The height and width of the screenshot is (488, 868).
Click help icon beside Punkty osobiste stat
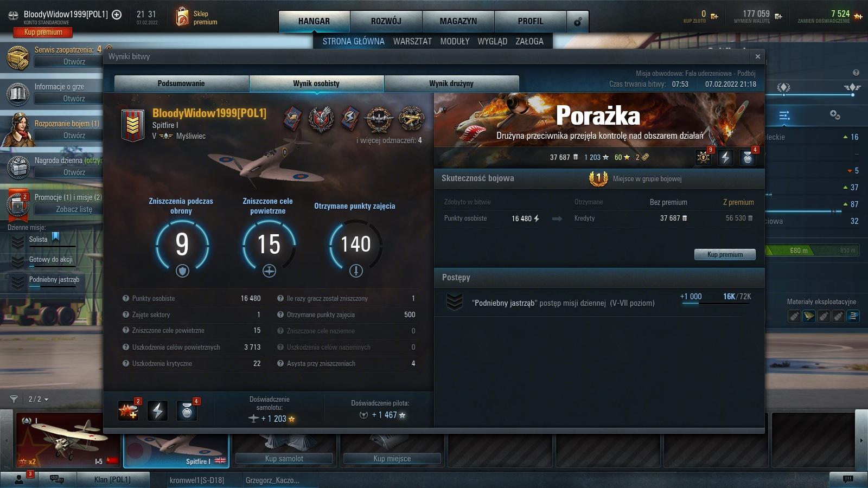coord(126,299)
